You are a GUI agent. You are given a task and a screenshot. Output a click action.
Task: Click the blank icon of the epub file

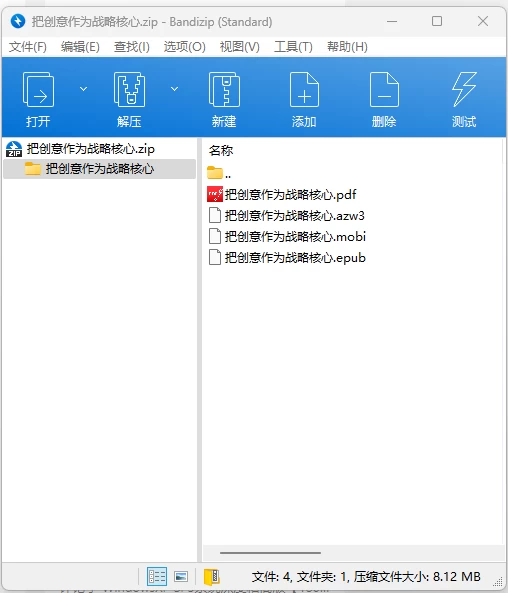pyautogui.click(x=215, y=258)
